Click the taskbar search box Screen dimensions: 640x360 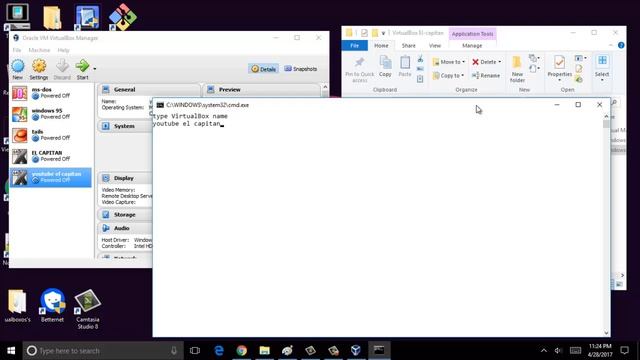pyautogui.click(x=103, y=351)
